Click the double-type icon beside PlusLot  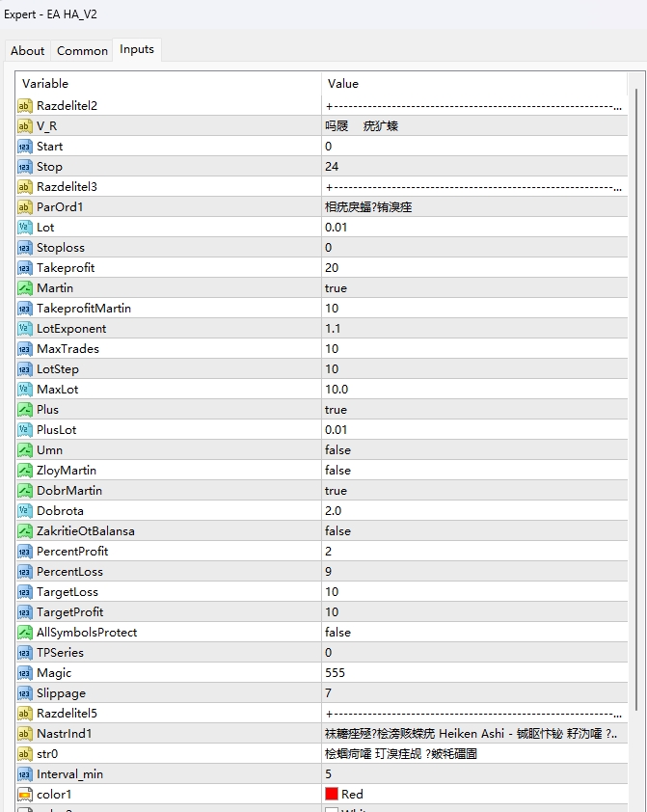coord(25,430)
